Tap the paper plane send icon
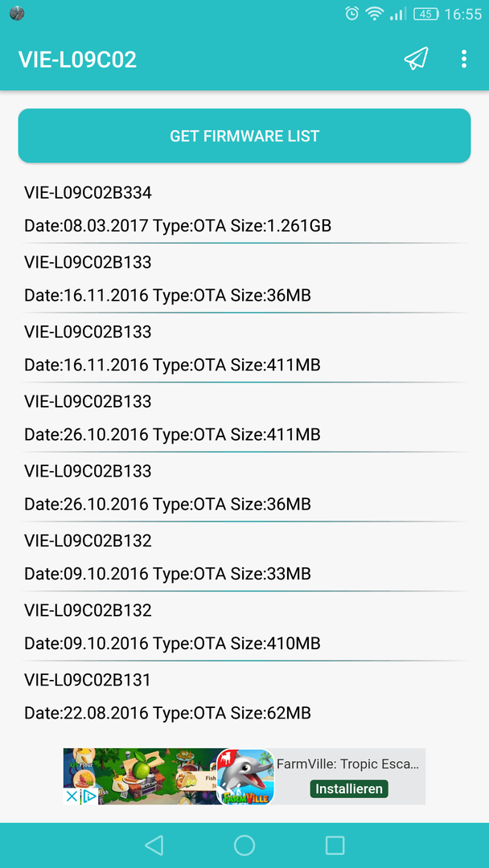Screen dimensions: 489x868 point(416,59)
